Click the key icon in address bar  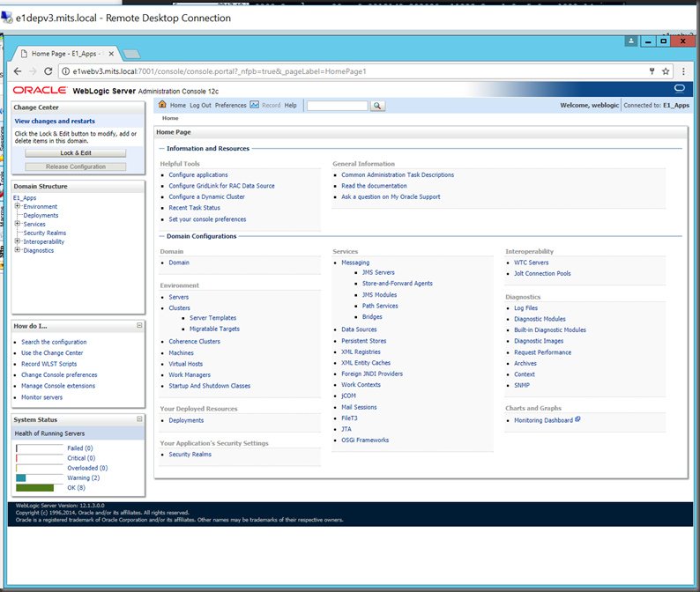coord(652,71)
